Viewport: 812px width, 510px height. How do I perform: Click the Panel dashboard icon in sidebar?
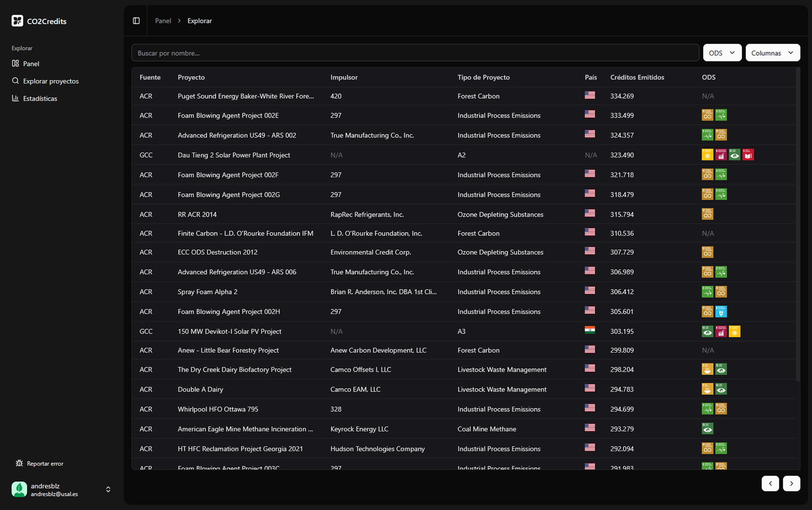(16, 64)
